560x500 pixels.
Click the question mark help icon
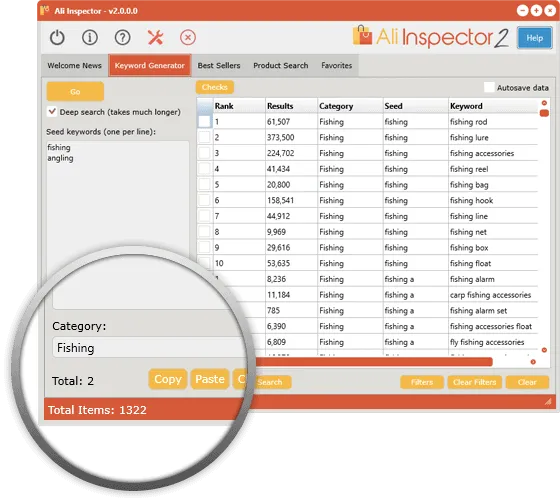122,38
